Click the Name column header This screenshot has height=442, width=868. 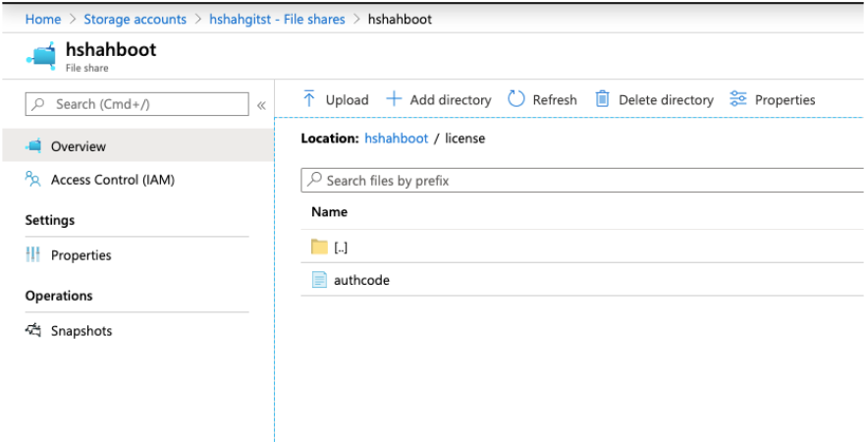329,212
